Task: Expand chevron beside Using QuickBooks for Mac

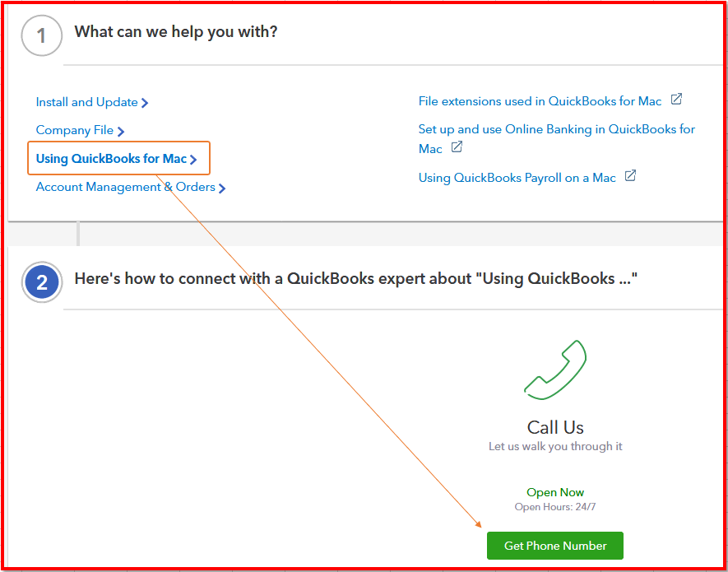Action: coord(193,160)
